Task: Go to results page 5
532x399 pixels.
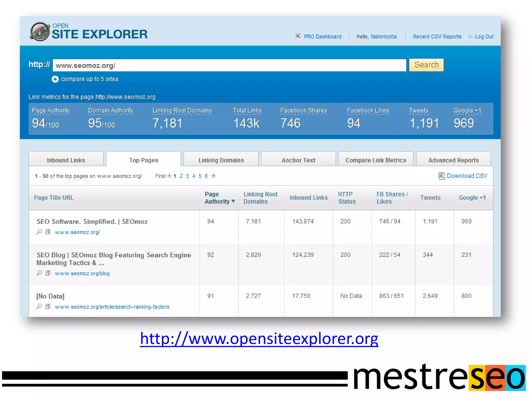Action: click(200, 176)
